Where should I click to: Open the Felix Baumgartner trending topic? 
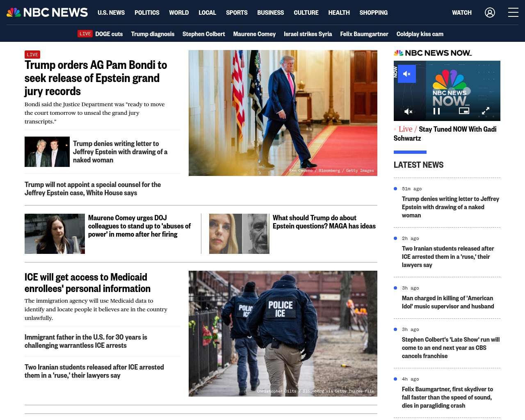pos(364,34)
